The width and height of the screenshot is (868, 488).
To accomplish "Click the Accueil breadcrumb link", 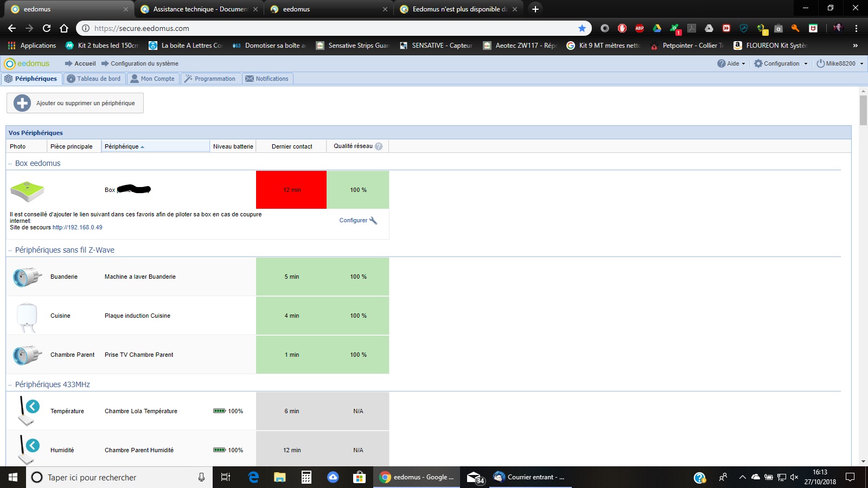I will [x=80, y=63].
